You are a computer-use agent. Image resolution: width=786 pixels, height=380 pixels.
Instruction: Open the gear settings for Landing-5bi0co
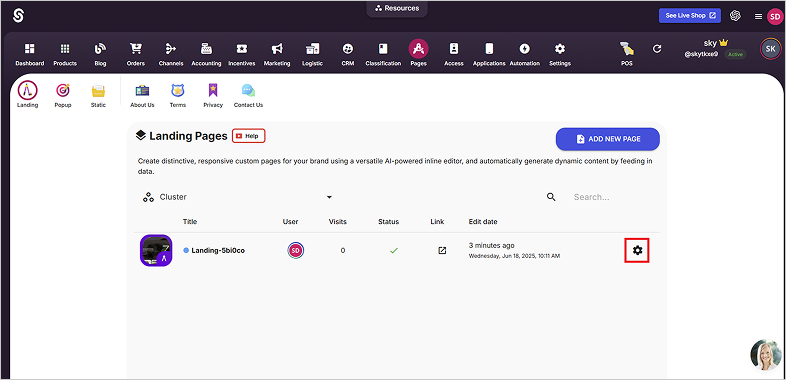click(x=637, y=250)
